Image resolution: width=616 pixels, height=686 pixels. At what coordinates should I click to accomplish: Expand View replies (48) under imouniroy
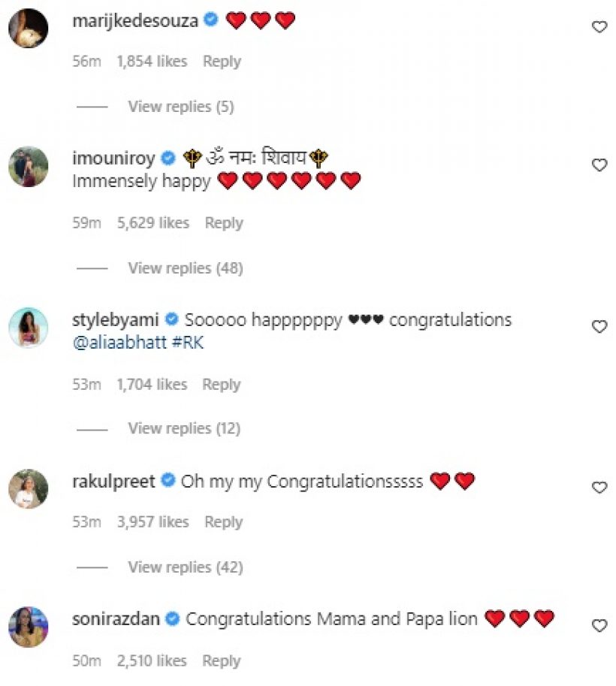pyautogui.click(x=185, y=268)
